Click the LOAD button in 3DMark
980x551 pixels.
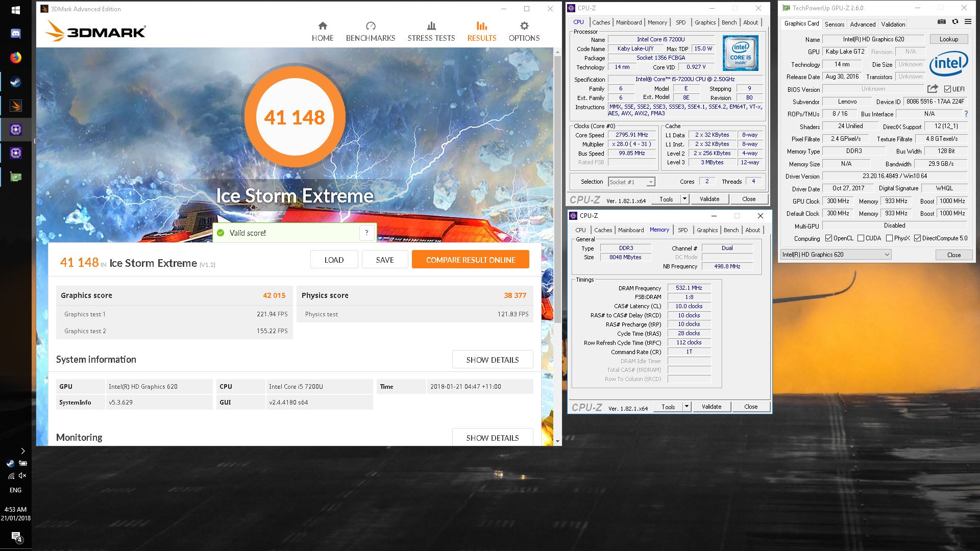click(x=334, y=260)
